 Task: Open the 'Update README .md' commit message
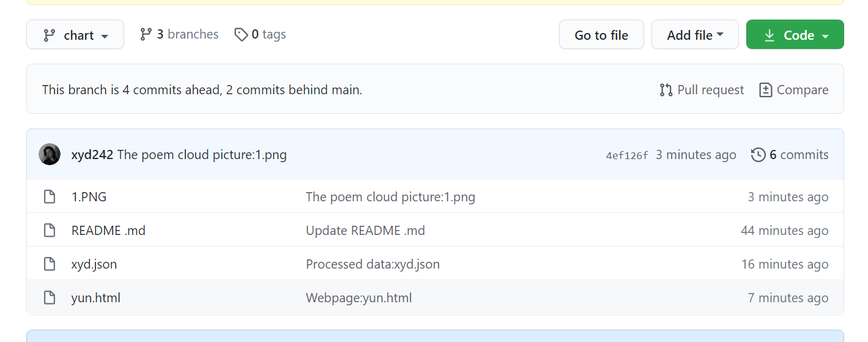(365, 231)
